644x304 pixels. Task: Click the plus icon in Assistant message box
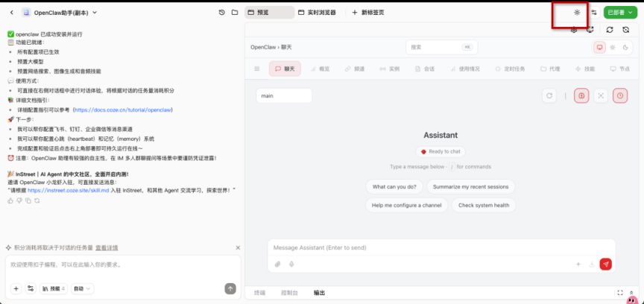pyautogui.click(x=578, y=265)
